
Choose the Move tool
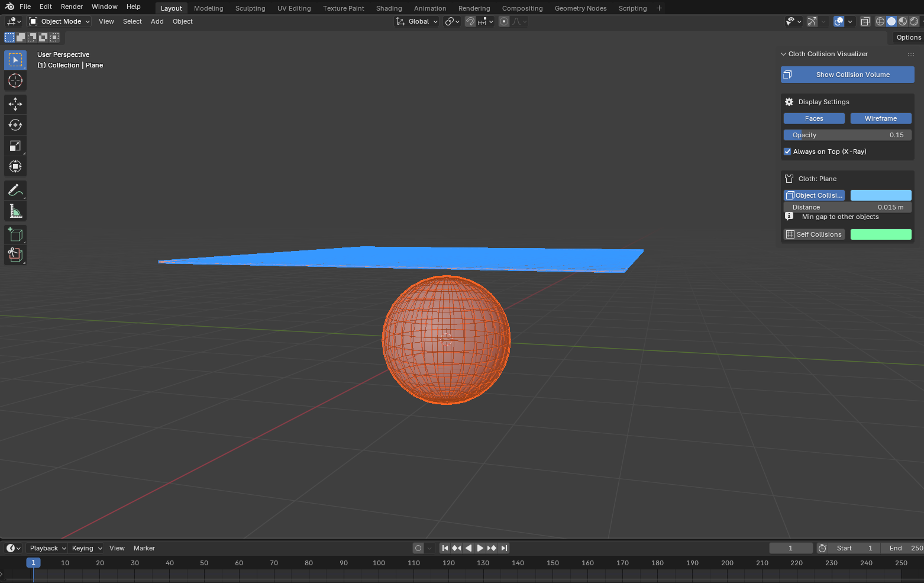click(x=15, y=104)
